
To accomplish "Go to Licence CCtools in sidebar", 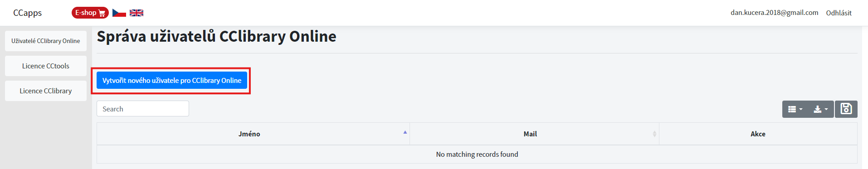I will pyautogui.click(x=46, y=66).
